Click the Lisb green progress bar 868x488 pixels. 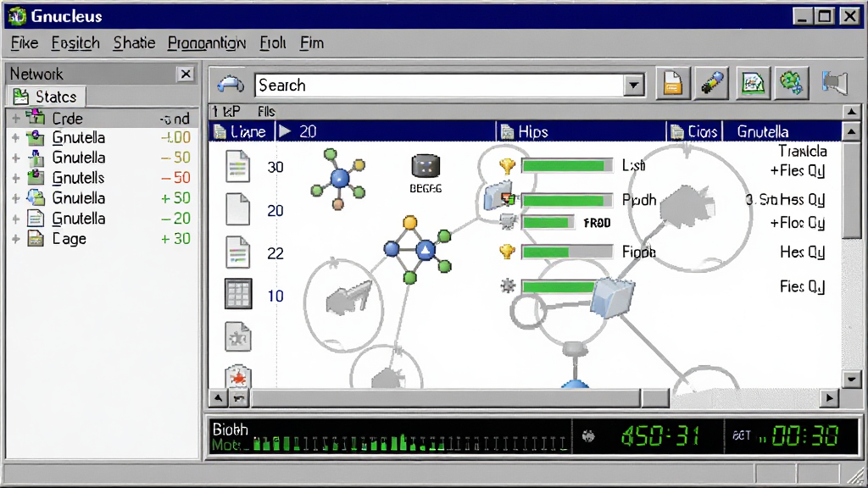567,165
